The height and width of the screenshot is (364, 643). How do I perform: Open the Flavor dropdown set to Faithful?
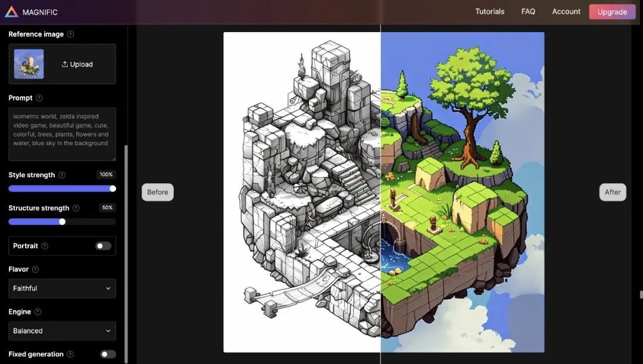[62, 288]
